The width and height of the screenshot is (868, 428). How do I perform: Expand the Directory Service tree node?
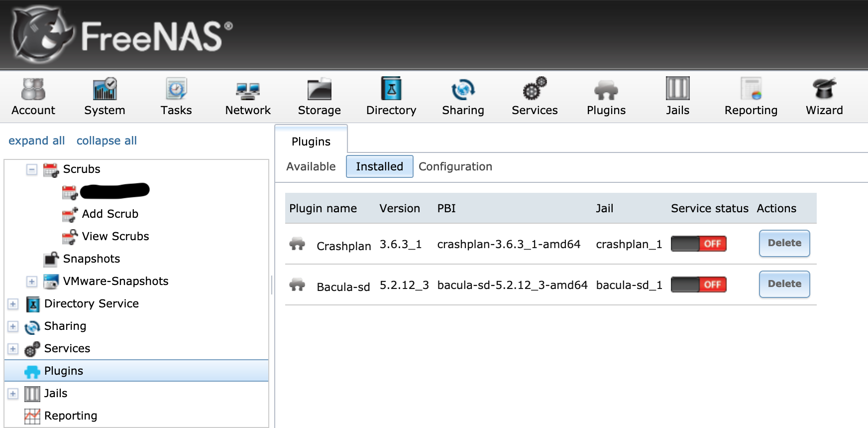[13, 304]
